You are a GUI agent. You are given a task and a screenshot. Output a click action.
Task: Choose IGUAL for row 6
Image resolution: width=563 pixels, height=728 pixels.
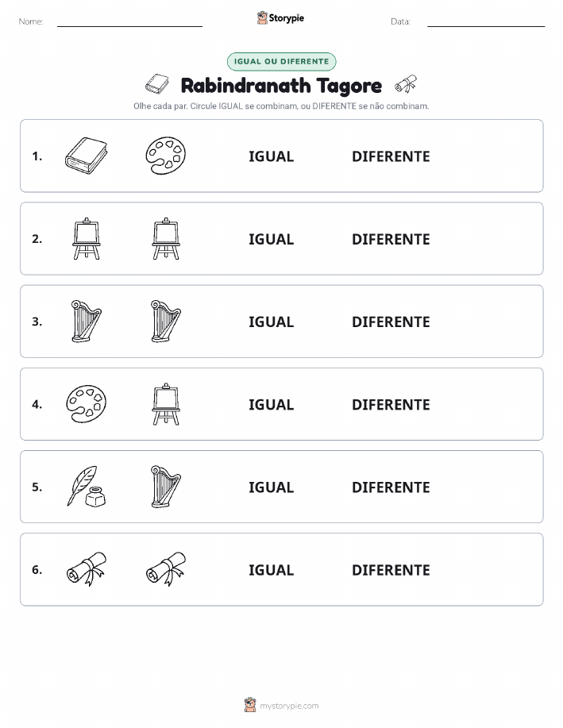(272, 570)
